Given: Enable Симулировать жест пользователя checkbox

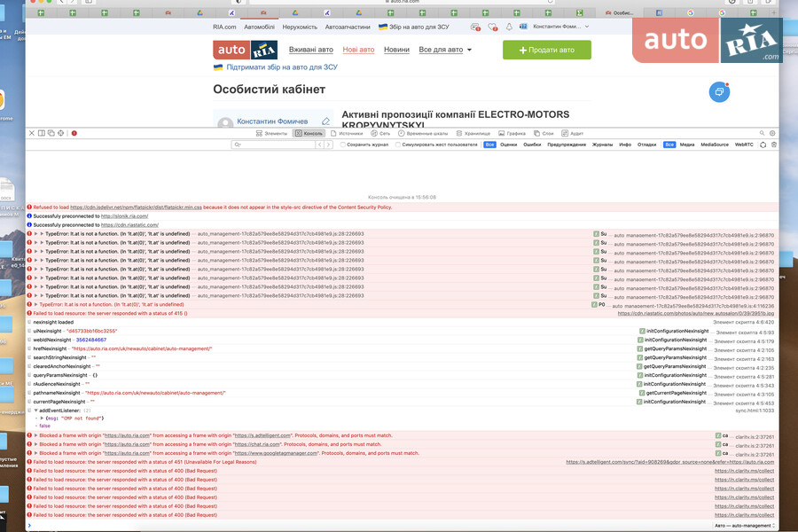Looking at the screenshot, I should [398, 145].
